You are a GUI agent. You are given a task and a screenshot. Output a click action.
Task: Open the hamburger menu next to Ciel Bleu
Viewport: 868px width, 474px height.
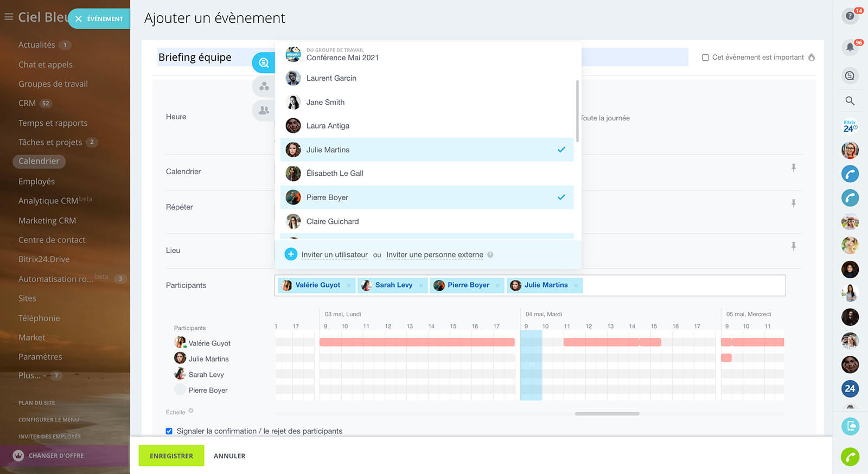9,17
